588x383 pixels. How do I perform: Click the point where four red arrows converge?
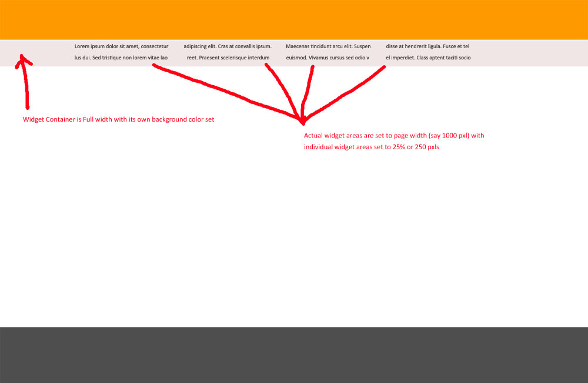pos(302,122)
